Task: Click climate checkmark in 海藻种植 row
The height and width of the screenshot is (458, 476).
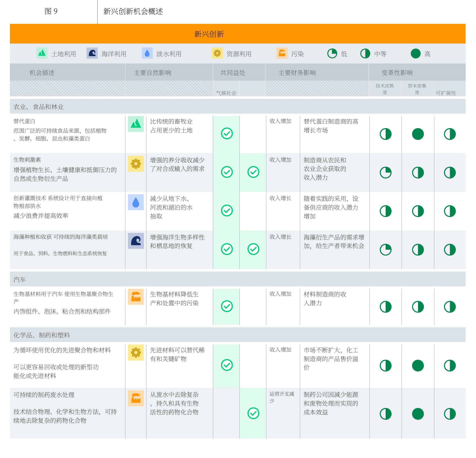Action: (227, 249)
